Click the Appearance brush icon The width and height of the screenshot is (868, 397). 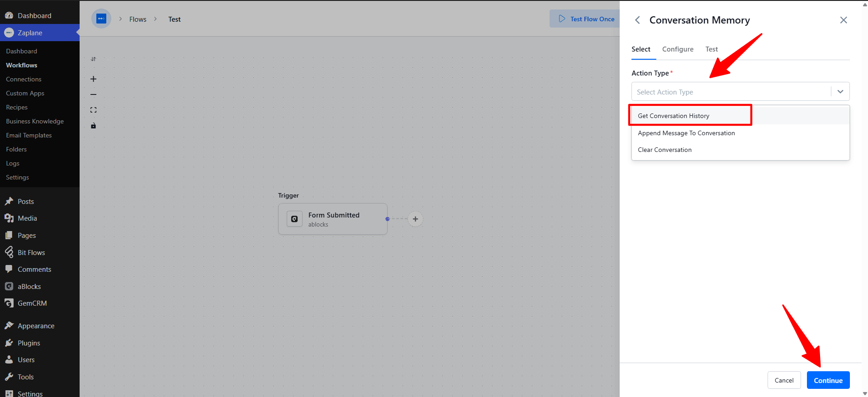pos(9,326)
